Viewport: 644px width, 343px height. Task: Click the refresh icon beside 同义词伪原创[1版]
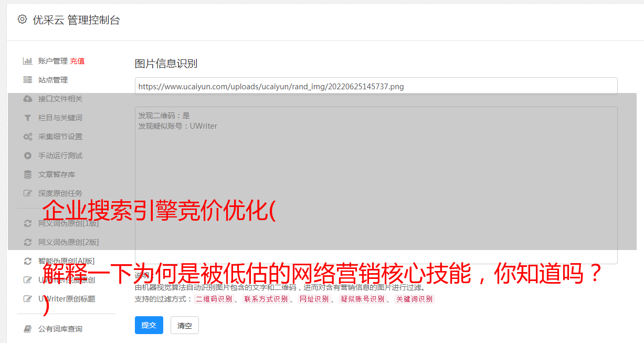pos(28,223)
